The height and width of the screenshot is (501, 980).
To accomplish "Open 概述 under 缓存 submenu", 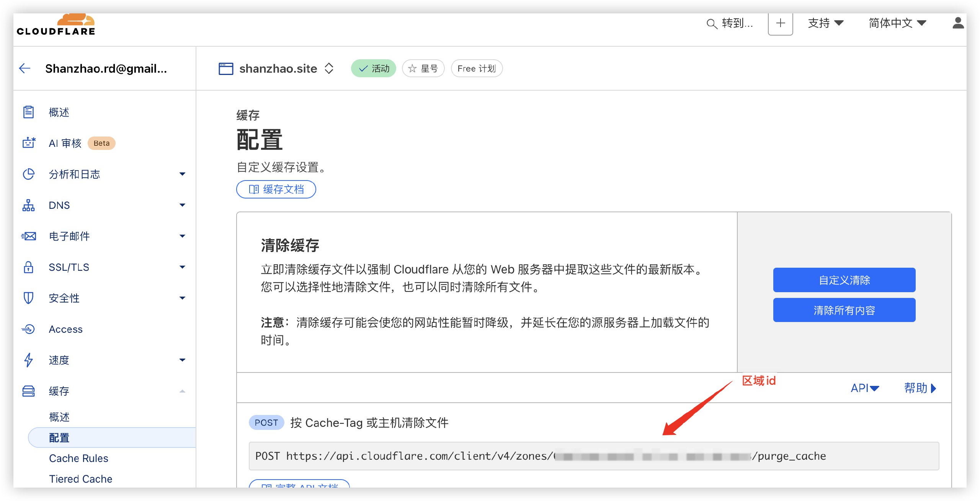I will pos(59,416).
